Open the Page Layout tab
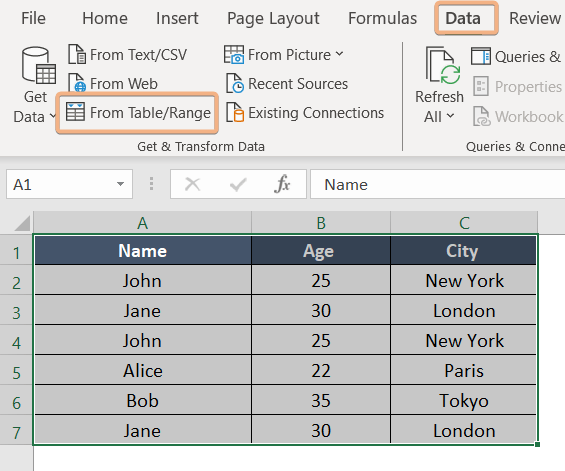 [x=273, y=19]
